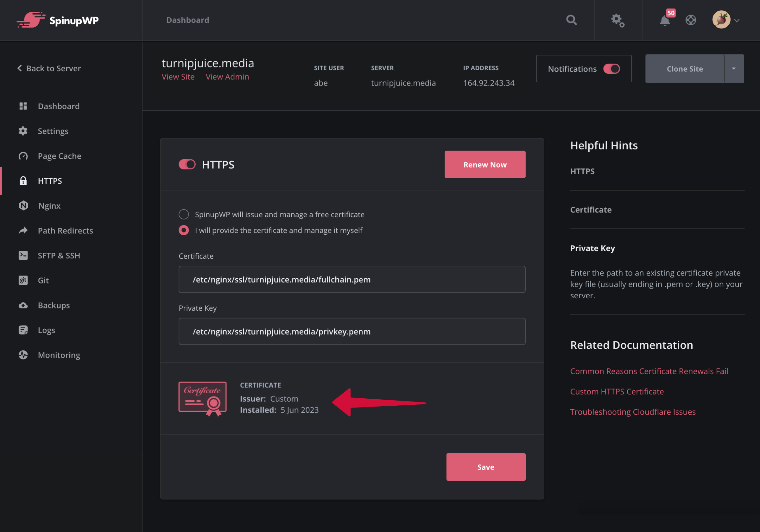Open the Dashboard sidebar item
Viewport: 760px width, 532px height.
pyautogui.click(x=59, y=106)
